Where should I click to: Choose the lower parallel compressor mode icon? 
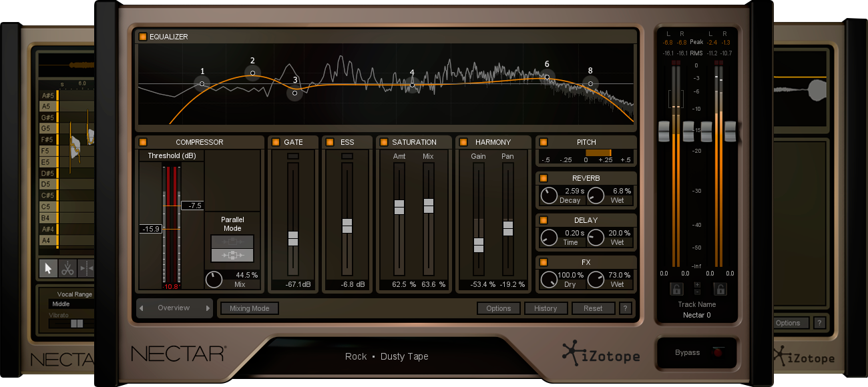pyautogui.click(x=232, y=255)
